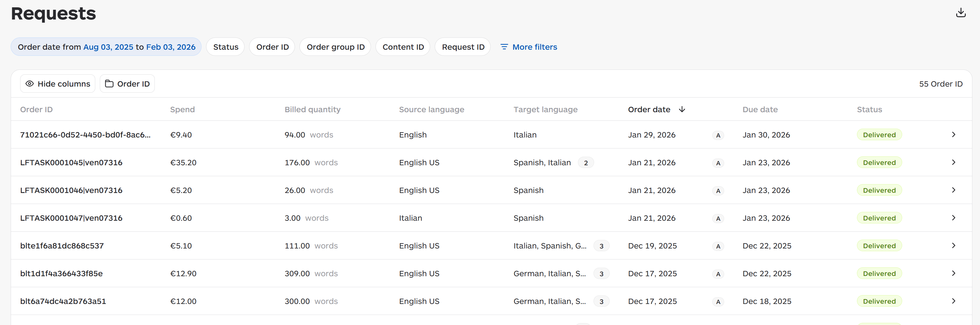Screen dimensions: 980x325
Task: Click the Order date sort arrow
Action: click(x=682, y=109)
